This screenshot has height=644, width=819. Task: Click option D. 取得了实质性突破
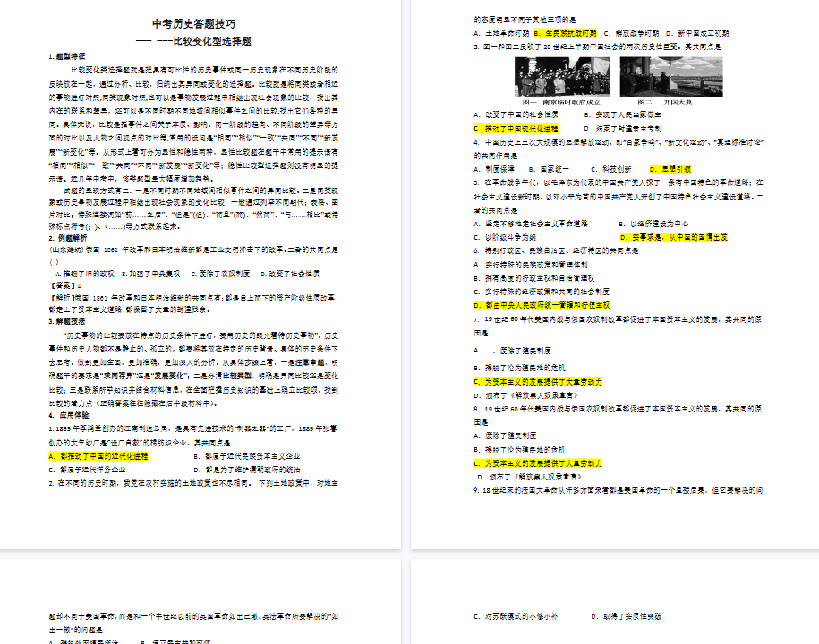pyautogui.click(x=627, y=617)
